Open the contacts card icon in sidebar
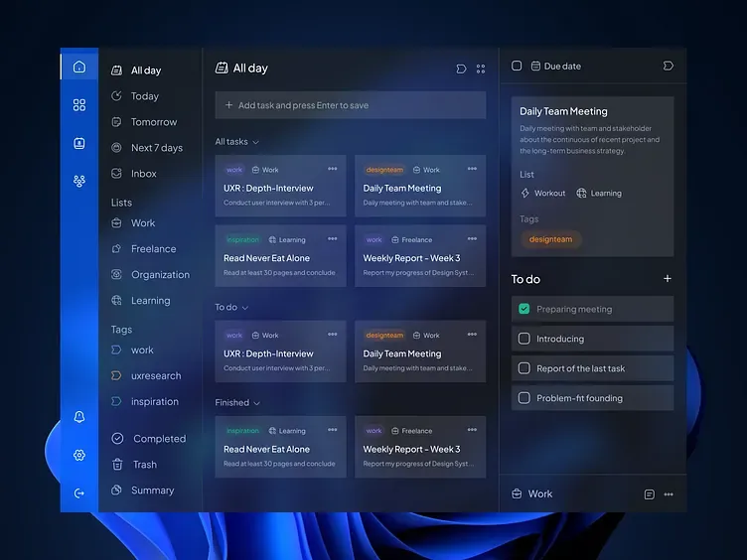This screenshot has width=747, height=560. [79, 143]
